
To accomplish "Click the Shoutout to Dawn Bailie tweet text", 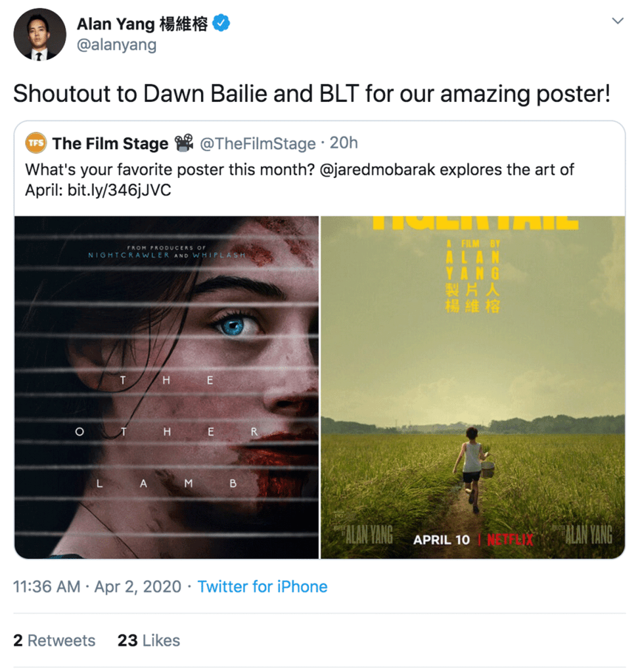I will pyautogui.click(x=311, y=93).
